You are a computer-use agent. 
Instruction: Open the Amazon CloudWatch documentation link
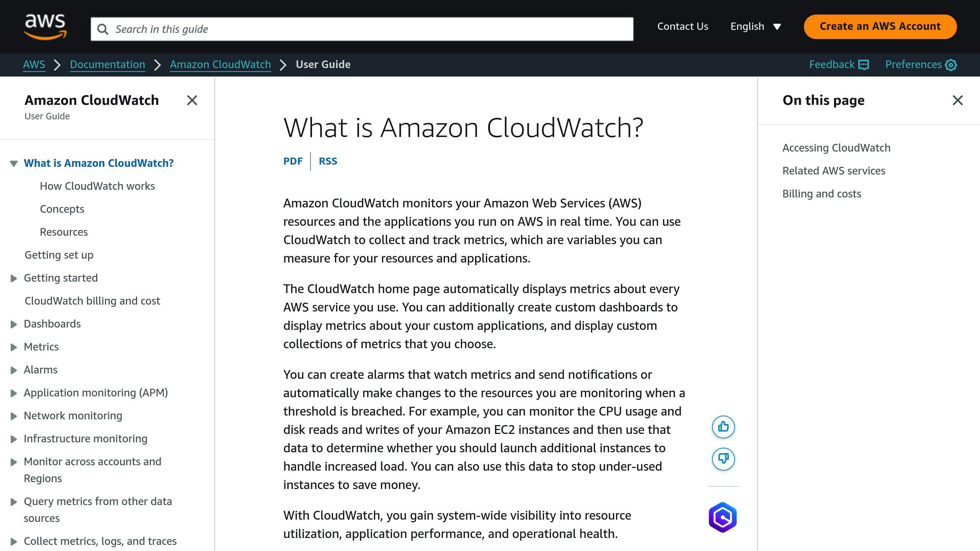point(220,65)
